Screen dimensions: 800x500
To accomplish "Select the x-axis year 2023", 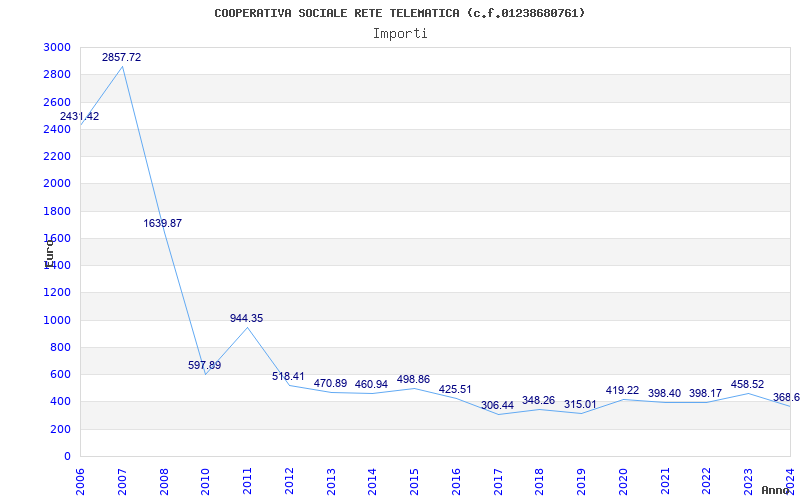I will (x=748, y=482).
